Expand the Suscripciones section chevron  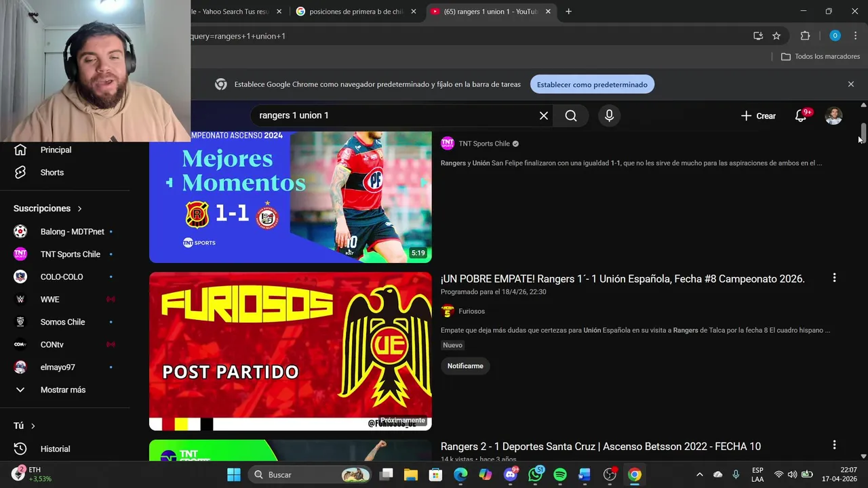tap(79, 209)
